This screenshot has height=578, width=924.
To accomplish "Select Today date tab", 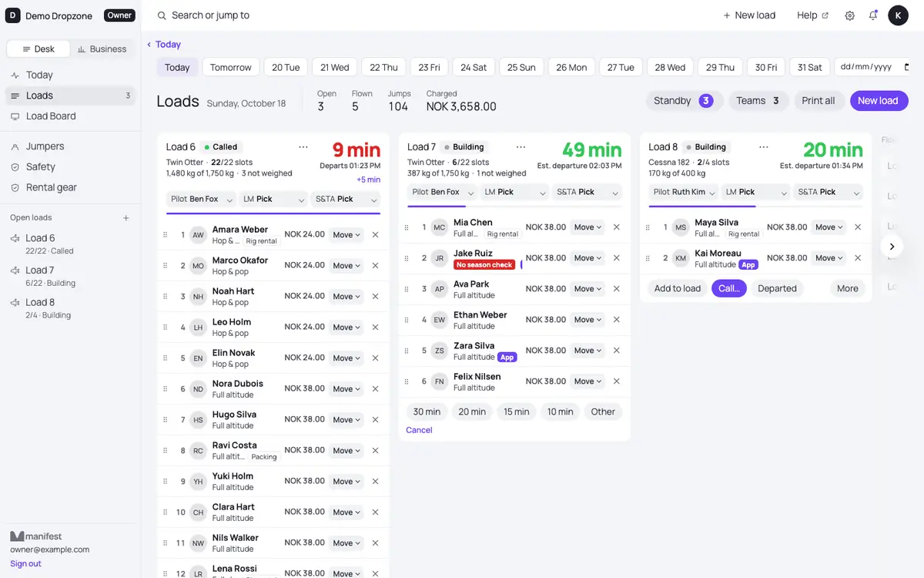I will click(177, 67).
